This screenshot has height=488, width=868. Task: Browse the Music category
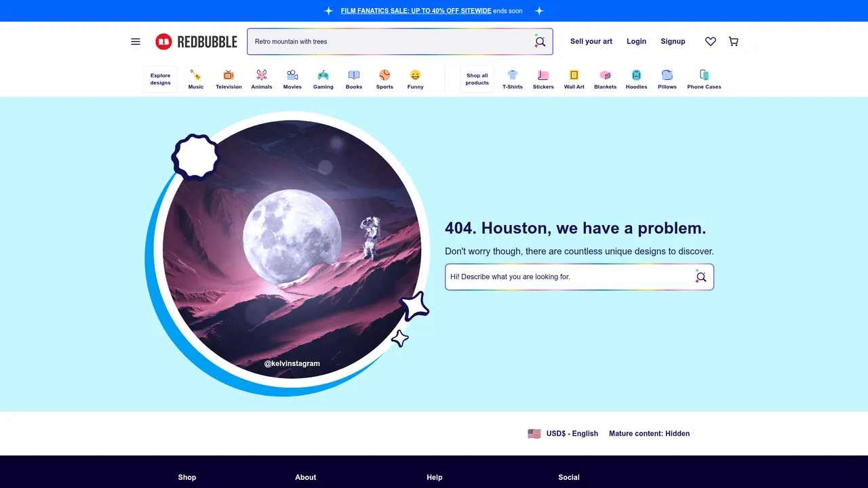(196, 79)
